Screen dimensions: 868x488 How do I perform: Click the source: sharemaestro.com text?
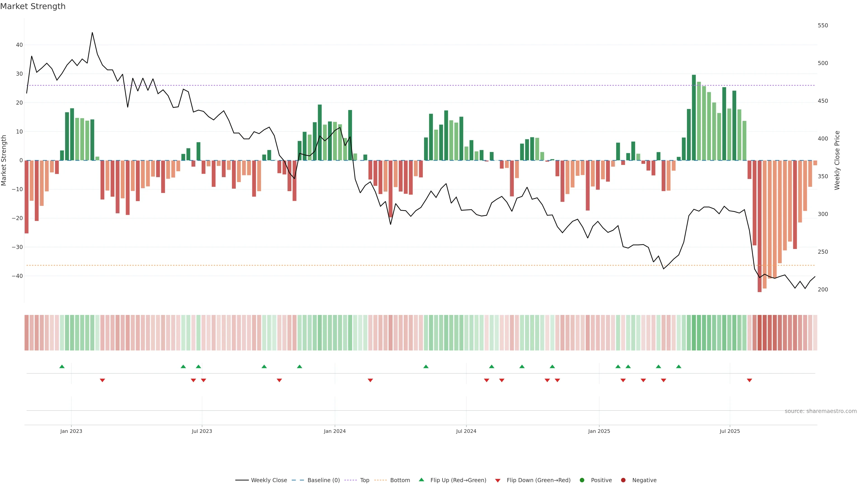coord(821,411)
